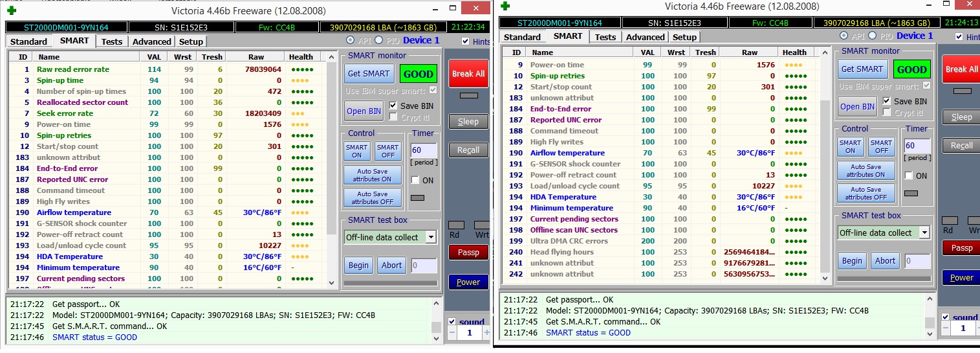
Task: Switch to Standard tab in left window
Action: coord(30,41)
